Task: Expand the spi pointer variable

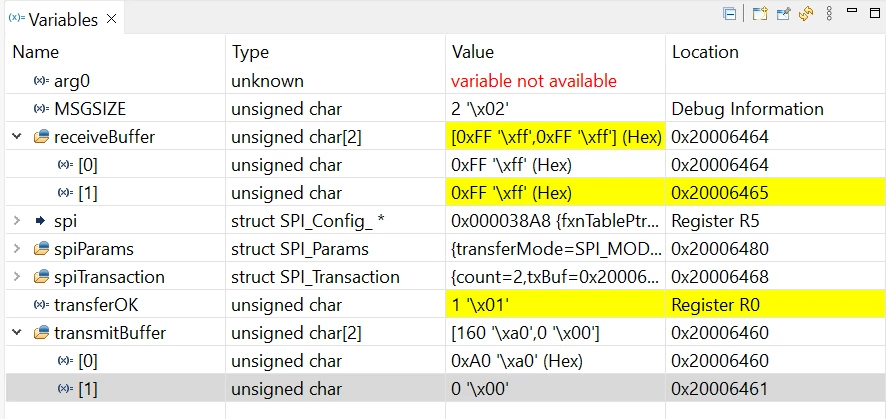Action: pos(17,221)
